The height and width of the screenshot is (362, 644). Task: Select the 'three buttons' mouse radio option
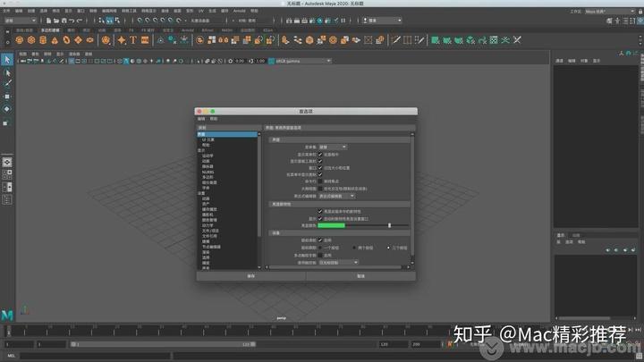tap(388, 248)
